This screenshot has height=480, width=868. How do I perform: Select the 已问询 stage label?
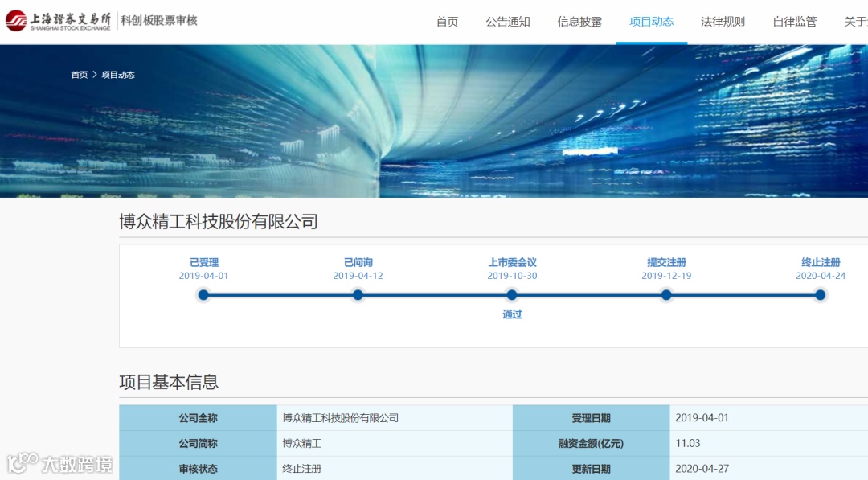click(358, 262)
